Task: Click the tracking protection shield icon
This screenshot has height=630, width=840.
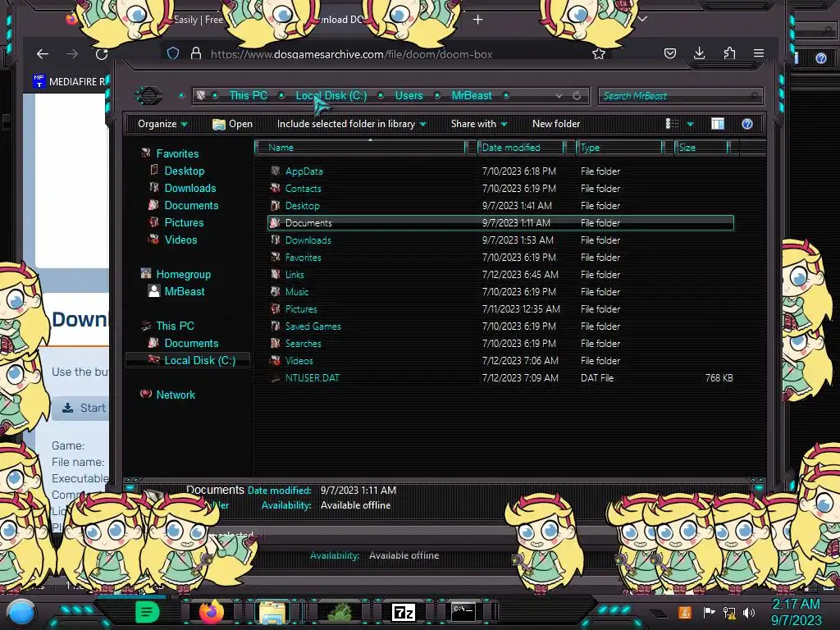Action: (x=173, y=53)
